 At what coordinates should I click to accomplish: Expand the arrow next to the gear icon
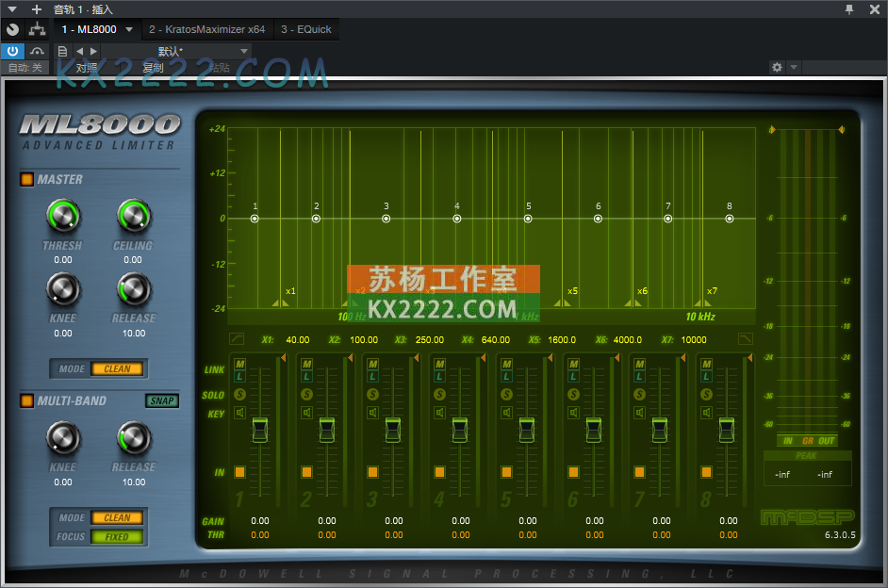(794, 67)
